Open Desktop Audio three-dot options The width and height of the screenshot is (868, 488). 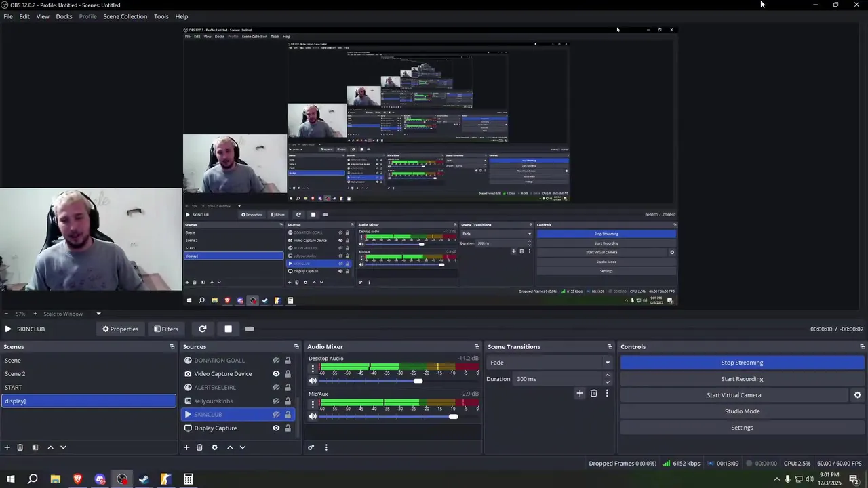(313, 369)
